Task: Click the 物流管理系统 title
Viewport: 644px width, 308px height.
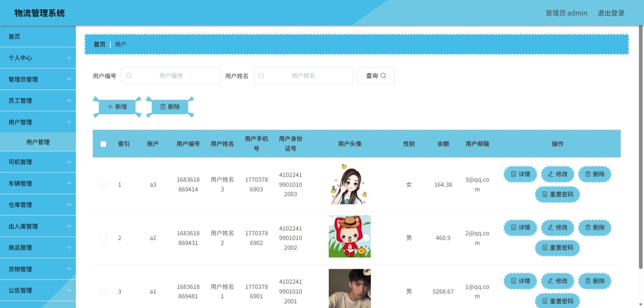Action: pyautogui.click(x=39, y=13)
